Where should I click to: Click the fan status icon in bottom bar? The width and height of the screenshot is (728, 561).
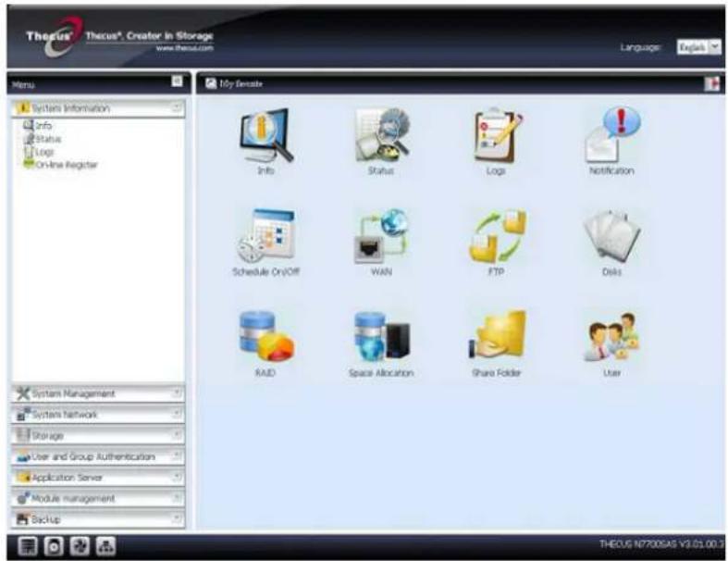(x=80, y=546)
